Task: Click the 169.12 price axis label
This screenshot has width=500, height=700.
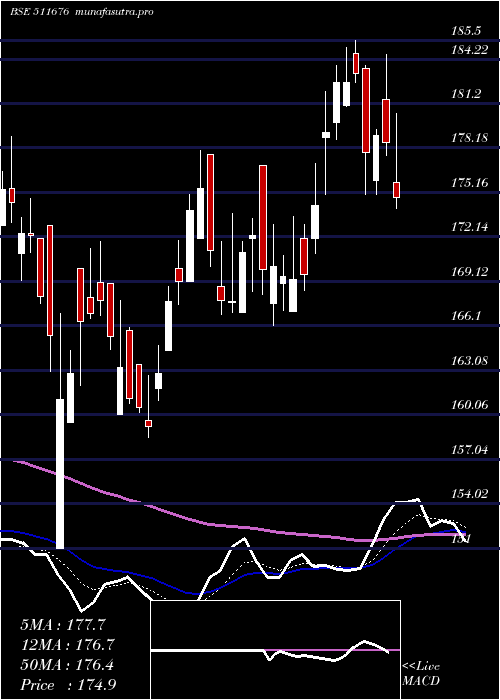Action: tap(470, 271)
